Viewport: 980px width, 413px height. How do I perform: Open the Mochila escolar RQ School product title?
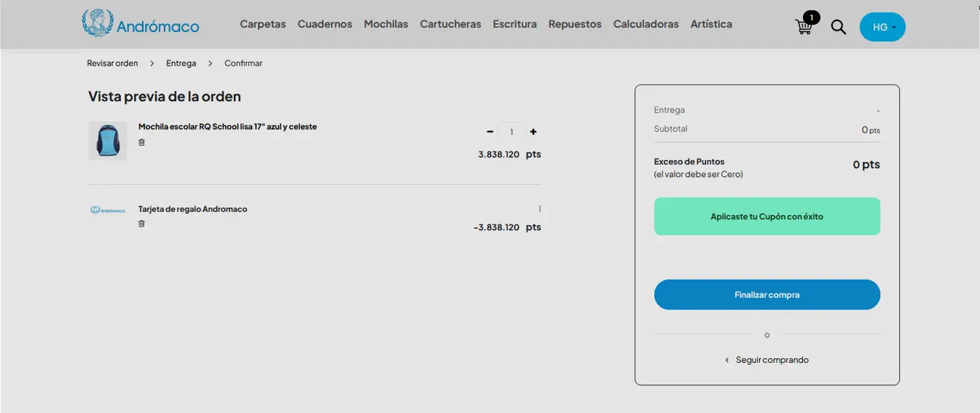(227, 127)
